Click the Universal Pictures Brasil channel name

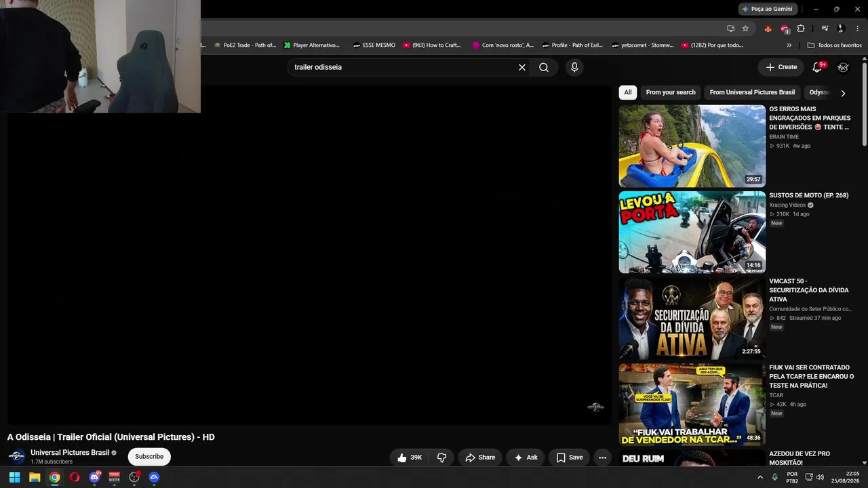pyautogui.click(x=70, y=452)
